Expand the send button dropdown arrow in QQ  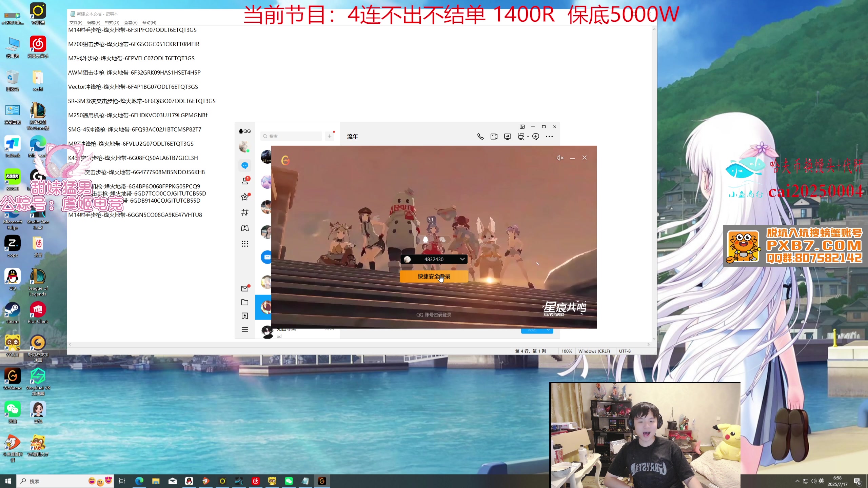click(x=548, y=330)
